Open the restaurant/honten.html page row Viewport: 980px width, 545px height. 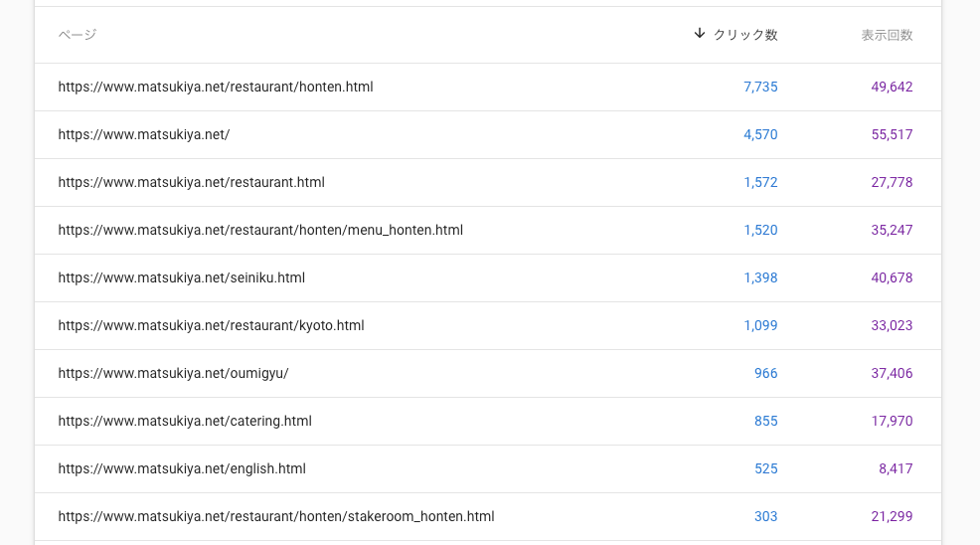click(x=216, y=88)
